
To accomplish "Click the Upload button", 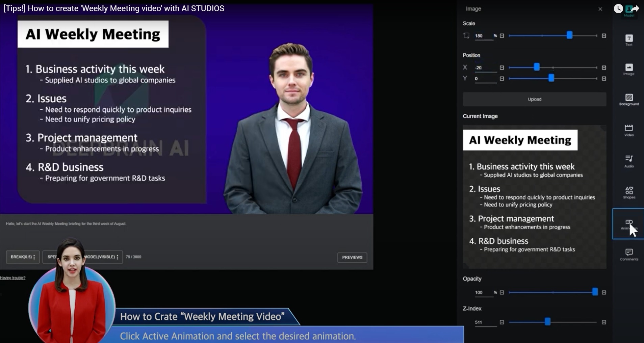I will pos(535,99).
